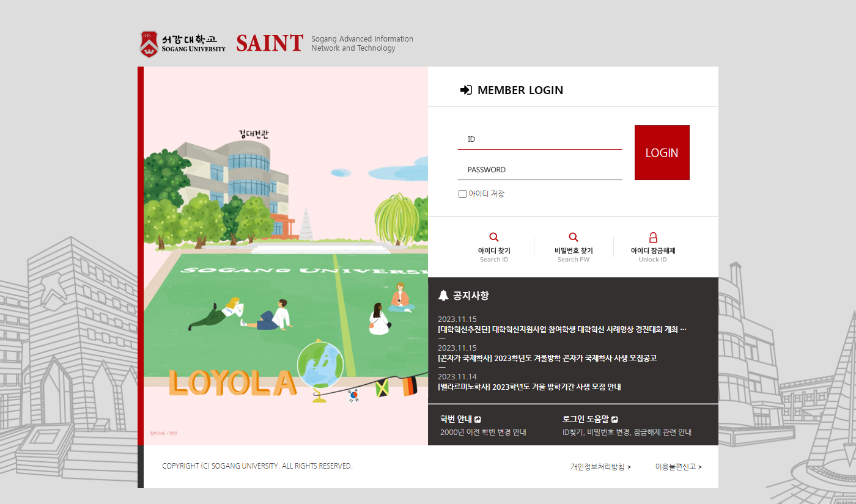Screen dimensions: 856x504
Task: Click the red SAINT logo text
Action: point(270,43)
